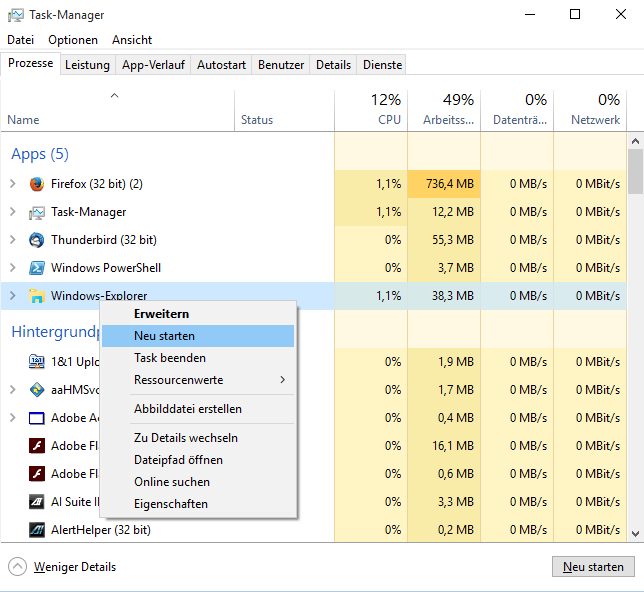Open Eigenschaften from context menu
Screen dimensions: 644x592
click(x=198, y=504)
